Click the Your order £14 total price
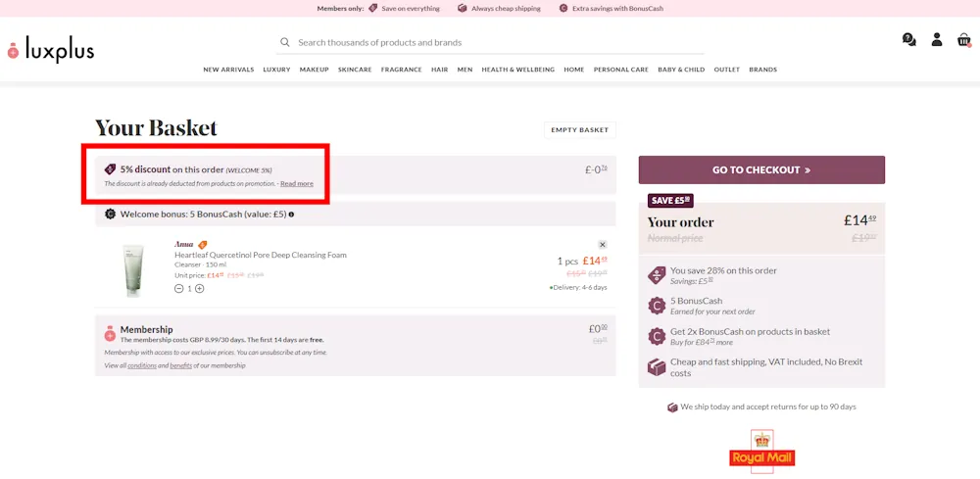 (x=860, y=219)
